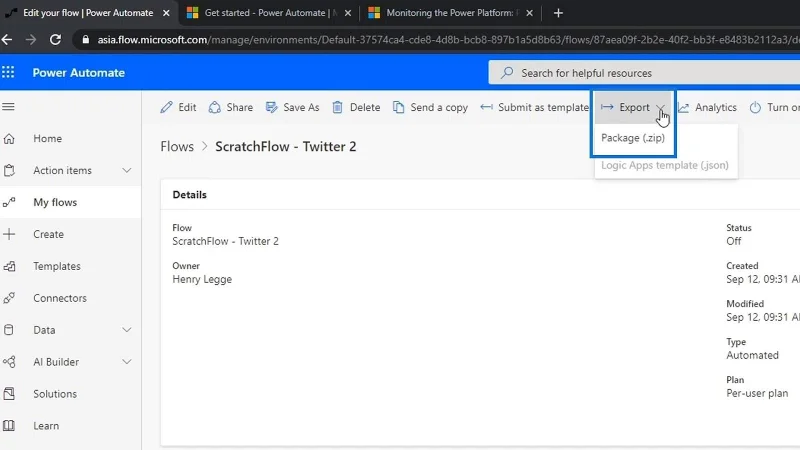The image size is (800, 450).
Task: Expand the Data section chevron
Action: pyautogui.click(x=127, y=330)
